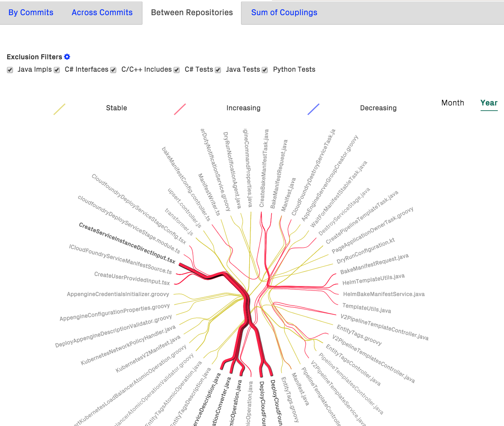Switch to the Across Commits tab
504x426 pixels.
click(102, 12)
